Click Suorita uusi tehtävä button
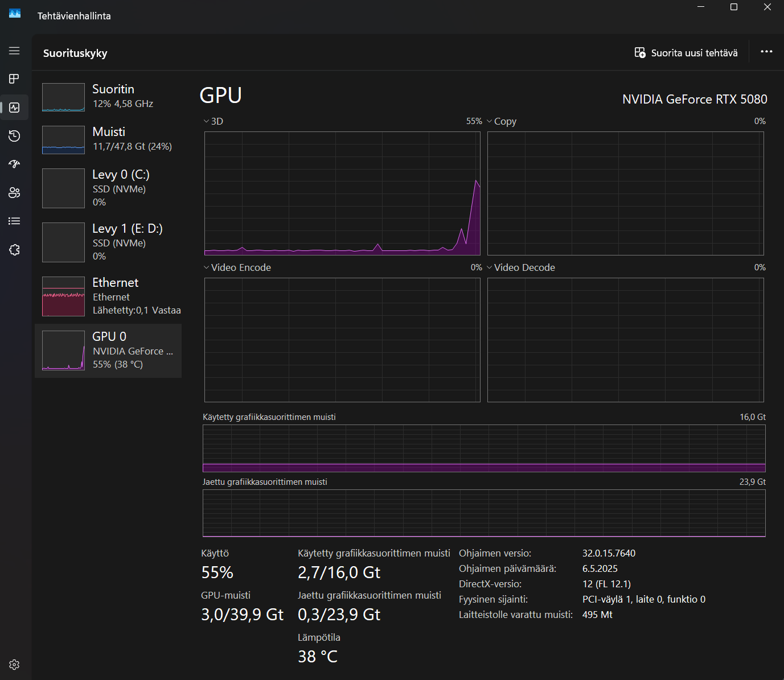This screenshot has height=680, width=784. [x=686, y=53]
